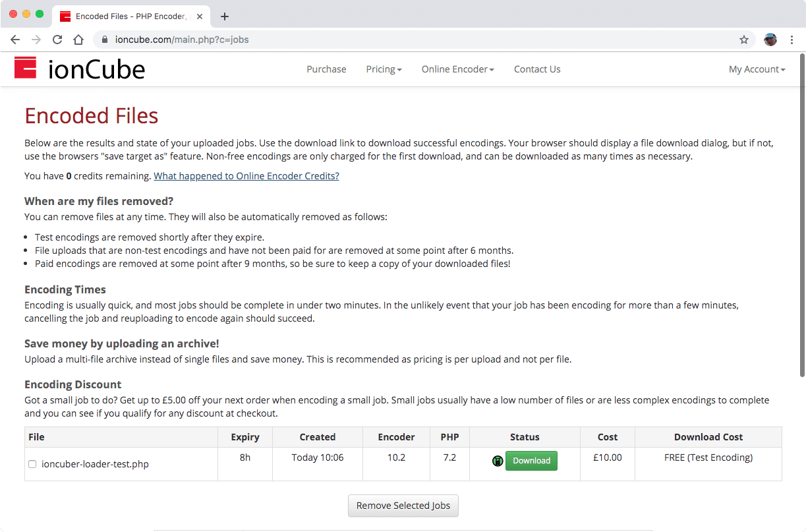Select the Contact Us menu item
This screenshot has width=806, height=532.
point(537,69)
